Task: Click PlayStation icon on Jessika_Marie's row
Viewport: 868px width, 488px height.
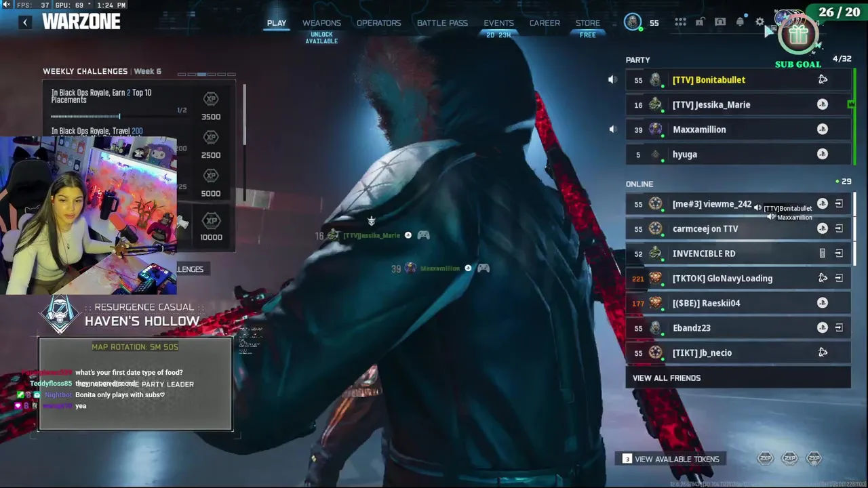Action: [823, 104]
